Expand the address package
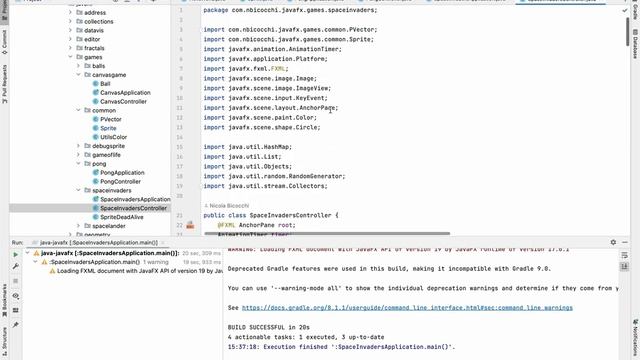This screenshot has width=640, height=360. pos(70,13)
